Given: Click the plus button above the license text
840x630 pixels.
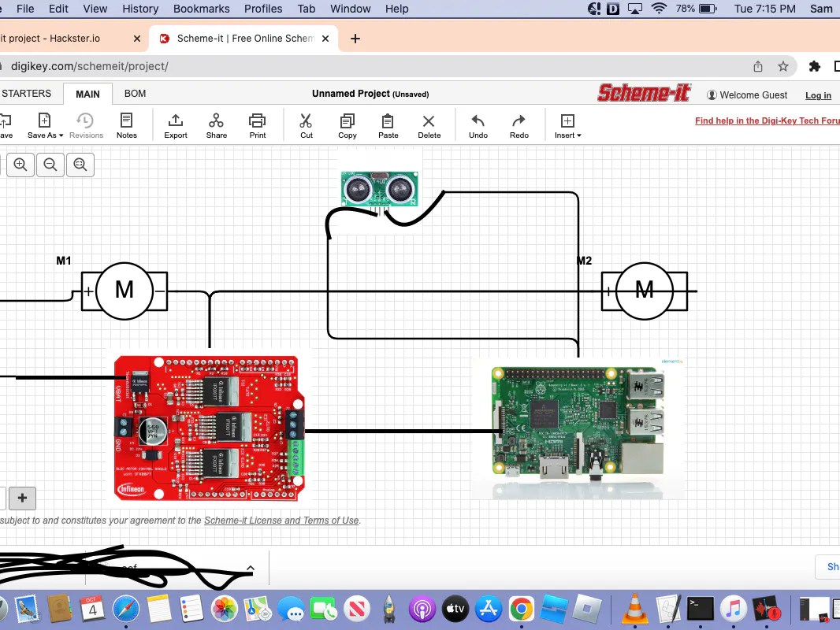Looking at the screenshot, I should click(22, 498).
